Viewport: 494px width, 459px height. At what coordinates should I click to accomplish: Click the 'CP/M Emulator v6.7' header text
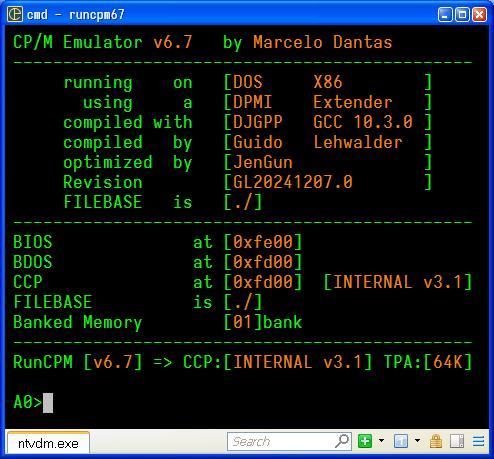point(103,42)
